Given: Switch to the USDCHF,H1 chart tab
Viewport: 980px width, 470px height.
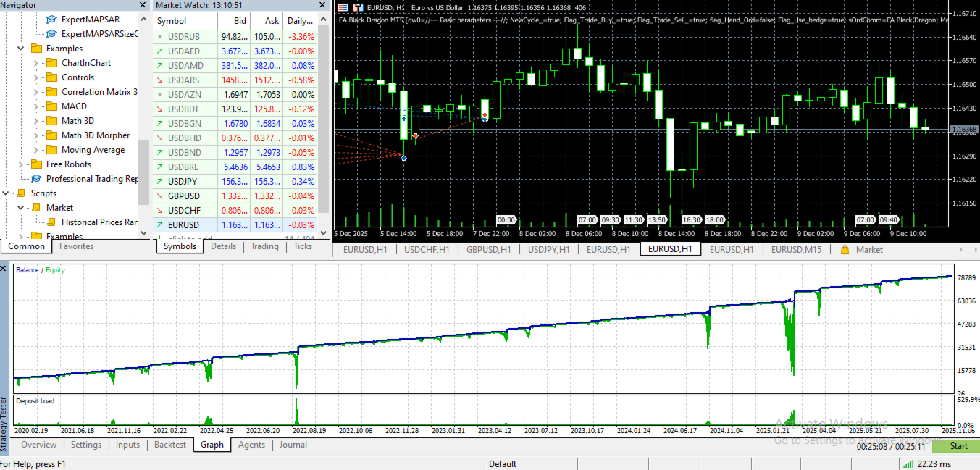Looking at the screenshot, I should (x=427, y=249).
